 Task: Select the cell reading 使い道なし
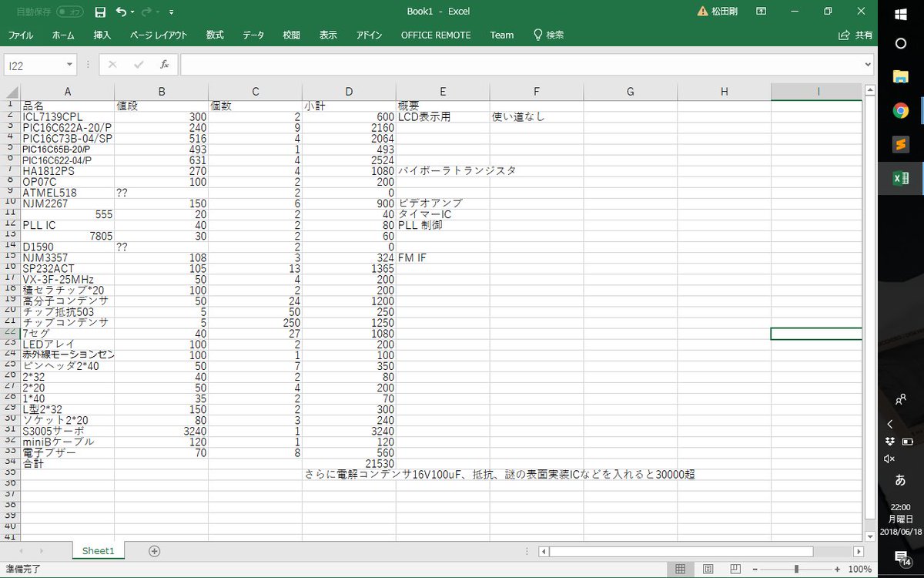pos(537,116)
